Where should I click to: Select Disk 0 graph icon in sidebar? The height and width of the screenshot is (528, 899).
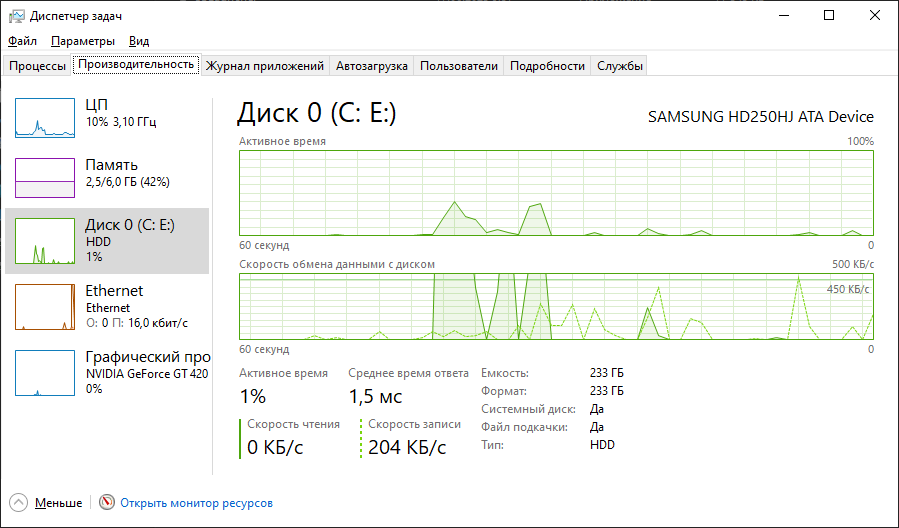45,241
